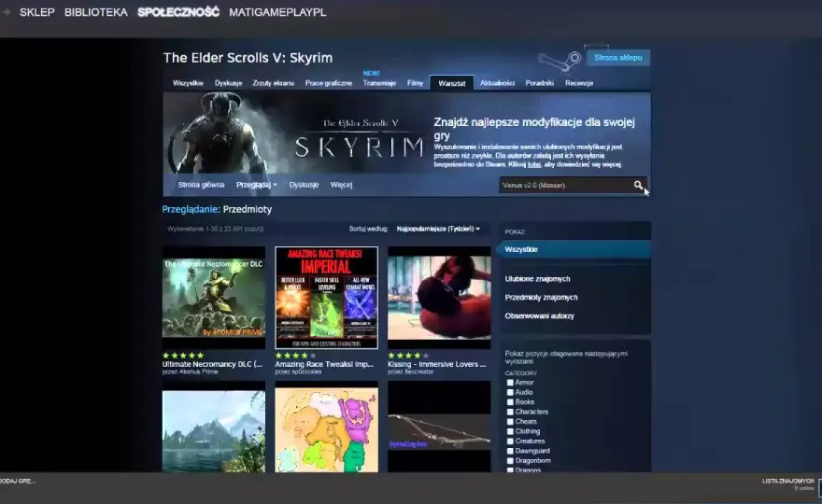
Task: Click author 'przez sp0ckrates'
Action: pyautogui.click(x=298, y=371)
